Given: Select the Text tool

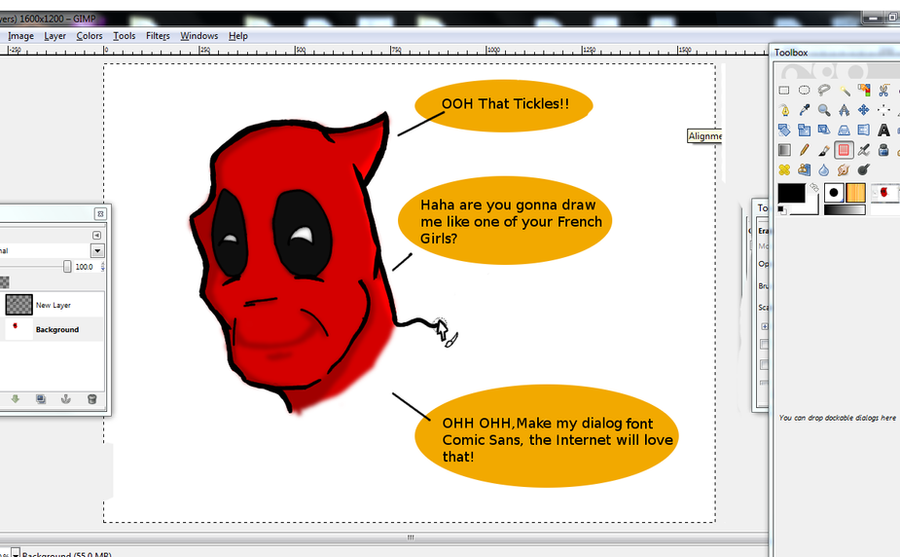Looking at the screenshot, I should pyautogui.click(x=884, y=130).
